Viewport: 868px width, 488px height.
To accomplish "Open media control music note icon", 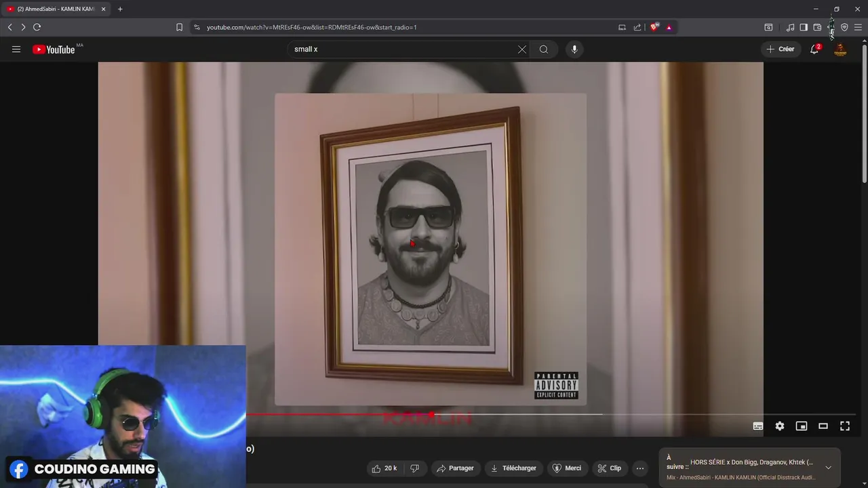I will coord(790,27).
